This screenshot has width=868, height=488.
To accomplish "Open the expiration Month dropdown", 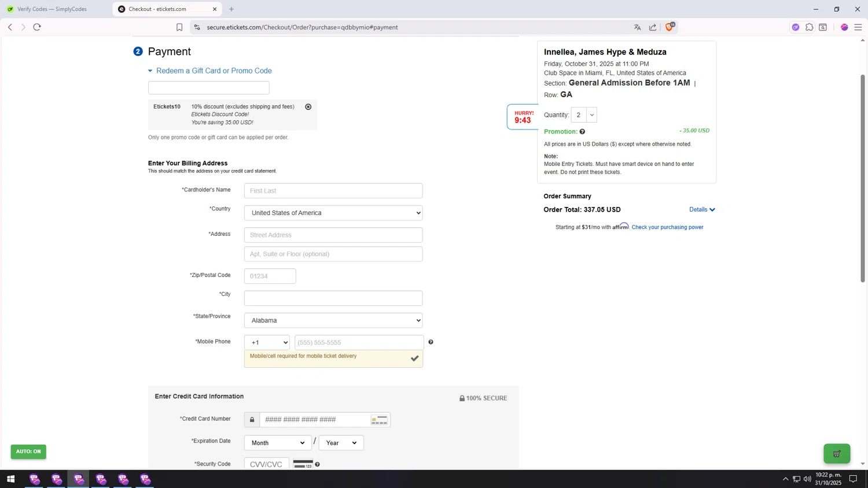I will (278, 443).
